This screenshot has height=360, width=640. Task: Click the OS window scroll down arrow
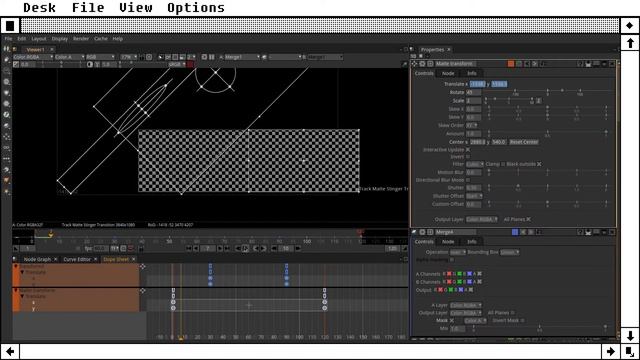click(630, 335)
